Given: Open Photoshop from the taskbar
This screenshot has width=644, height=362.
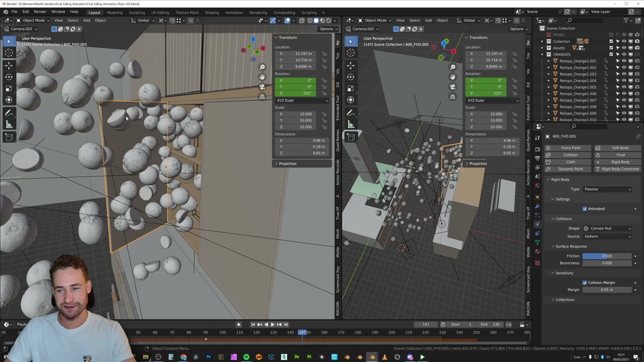Looking at the screenshot, I should point(209,357).
